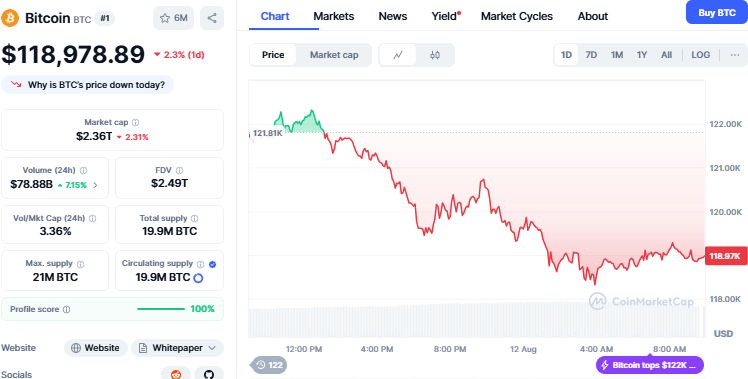Expand the Whitepaper dropdown
This screenshot has height=379, width=748.
(x=177, y=348)
